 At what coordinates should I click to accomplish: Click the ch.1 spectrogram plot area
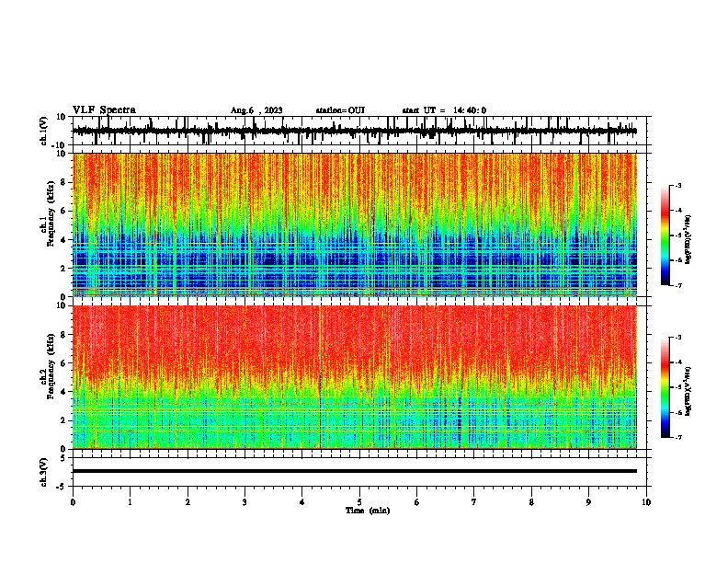pos(355,224)
